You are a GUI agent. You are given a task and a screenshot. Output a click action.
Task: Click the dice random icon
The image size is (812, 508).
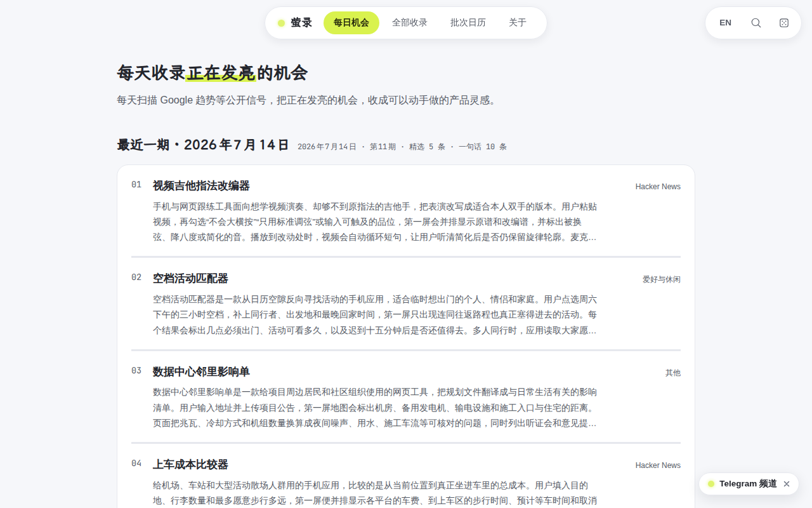coord(784,23)
